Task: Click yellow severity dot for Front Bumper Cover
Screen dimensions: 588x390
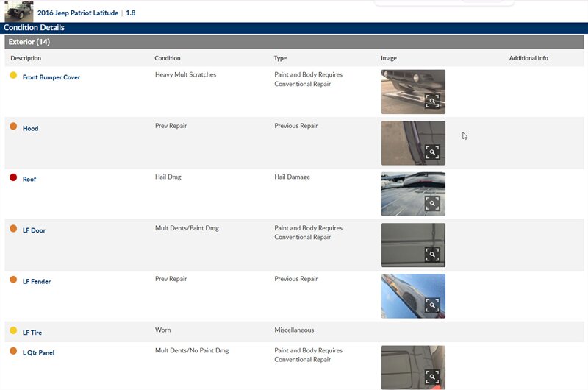Action: tap(13, 75)
